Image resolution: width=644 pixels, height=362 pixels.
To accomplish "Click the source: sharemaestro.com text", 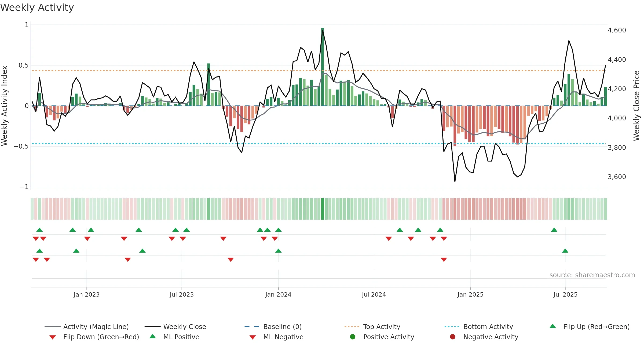I will (592, 275).
